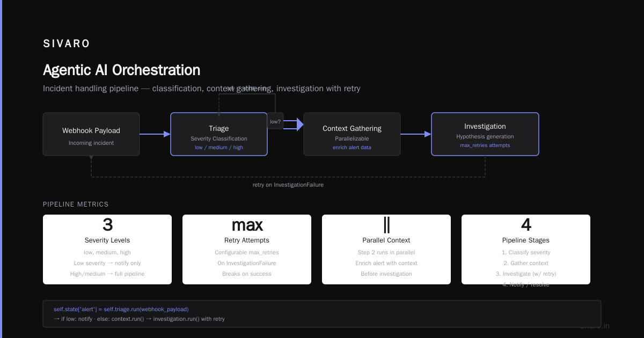644x338 pixels.
Task: Click the large 'max' in Retry Attempts card
Action: pos(247,225)
